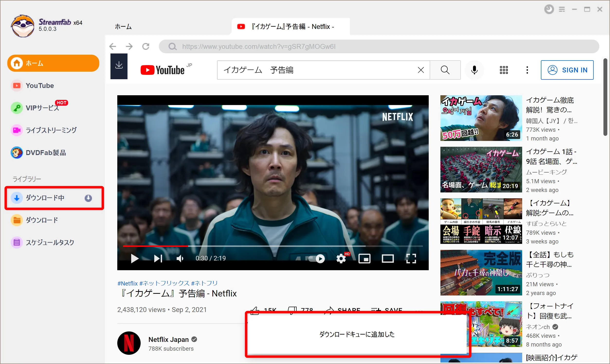Open ダウンロード中 library section
Screen dimensions: 610x364
coord(54,198)
